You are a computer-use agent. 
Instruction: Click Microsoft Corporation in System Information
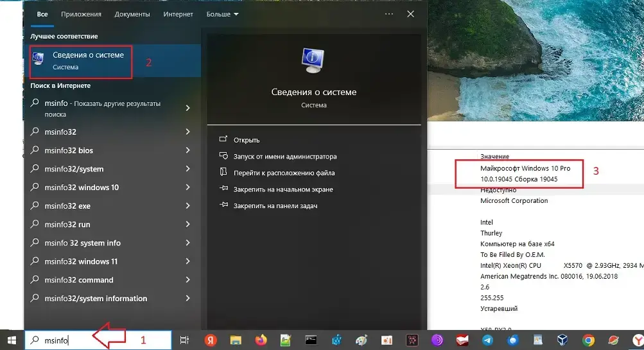[x=514, y=200]
